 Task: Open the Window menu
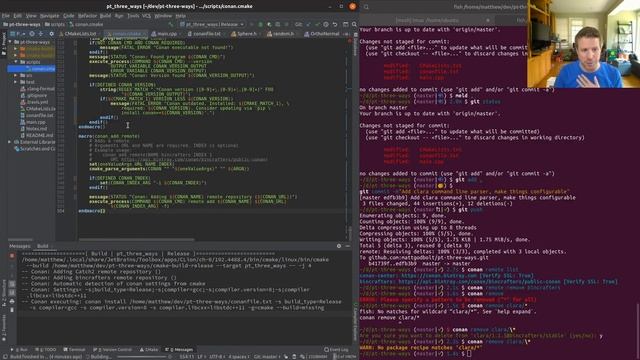coord(163,16)
